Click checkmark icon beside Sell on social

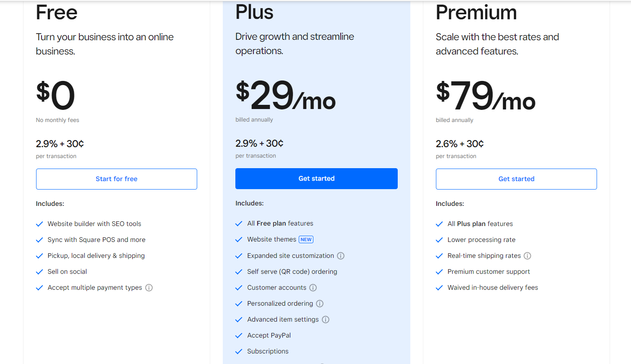[x=39, y=272]
